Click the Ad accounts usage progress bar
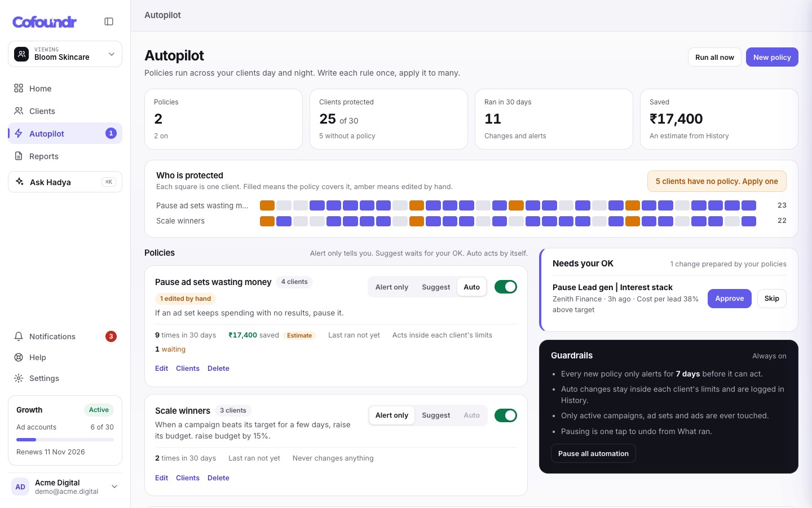Screen dimensions: 812x508 pos(65,439)
